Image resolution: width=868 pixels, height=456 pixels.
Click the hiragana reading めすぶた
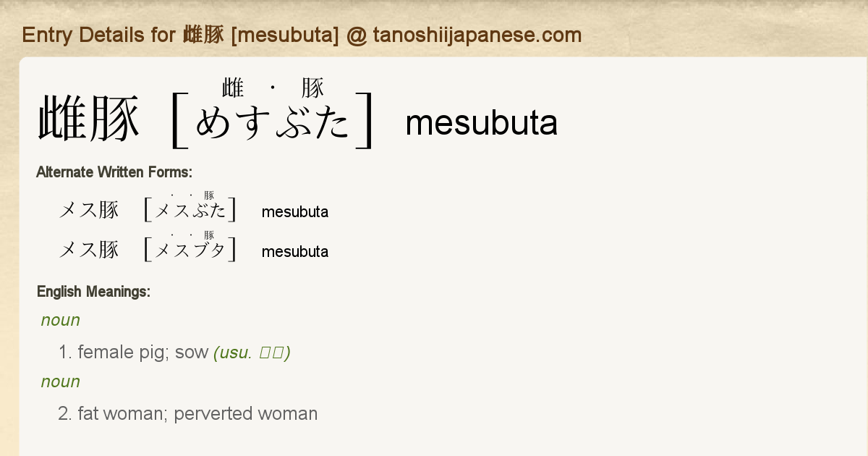click(273, 124)
